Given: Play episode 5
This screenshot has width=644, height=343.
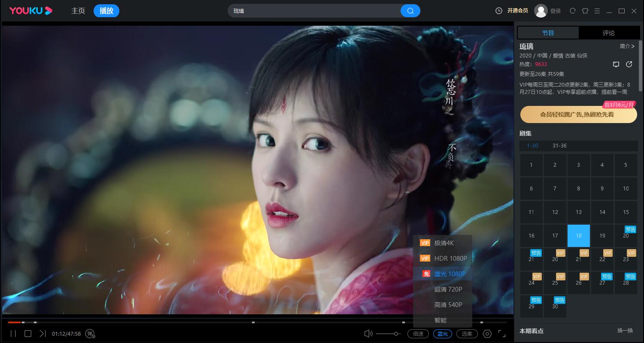Looking at the screenshot, I should pos(626,165).
